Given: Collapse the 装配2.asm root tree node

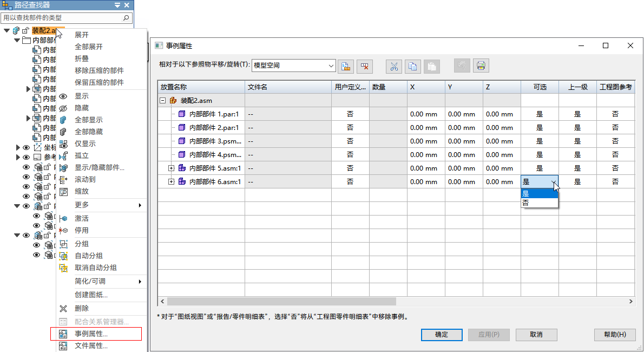Looking at the screenshot, I should tap(6, 30).
